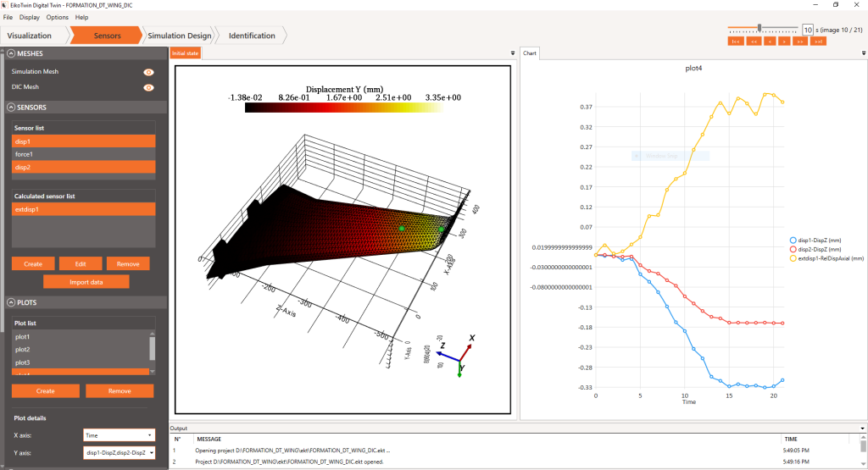
Task: Open the Display menu
Action: (30, 17)
